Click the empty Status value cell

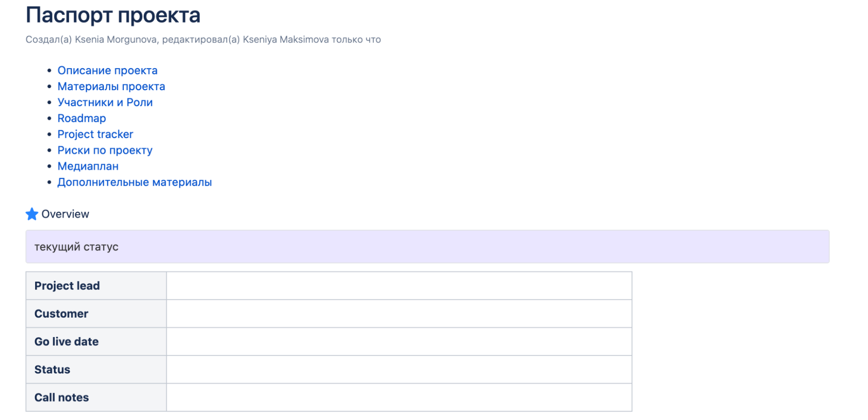pos(399,370)
